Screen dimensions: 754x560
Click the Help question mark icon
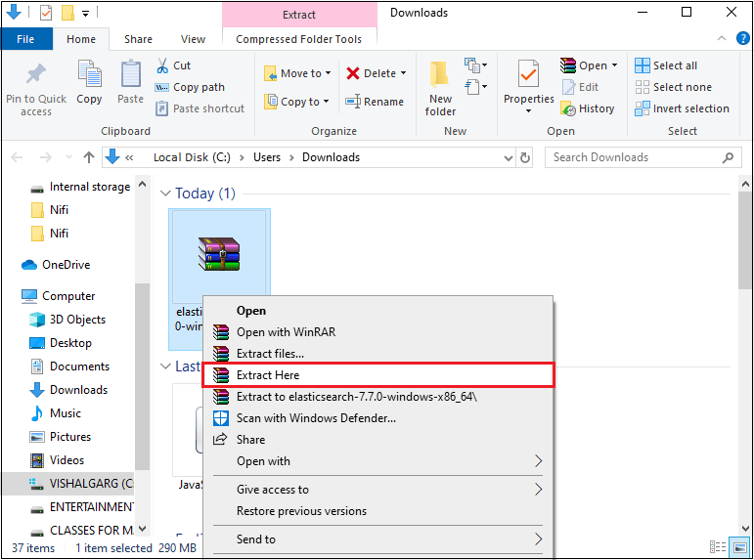(x=743, y=38)
